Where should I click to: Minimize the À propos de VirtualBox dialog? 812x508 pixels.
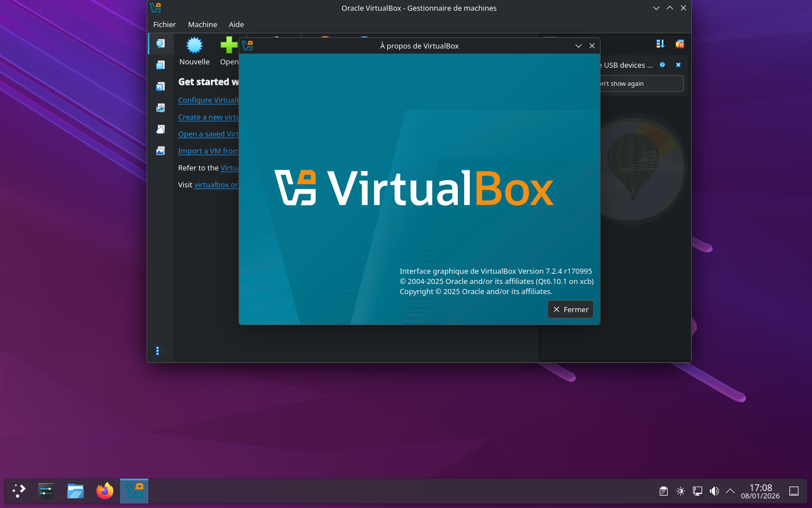point(578,46)
